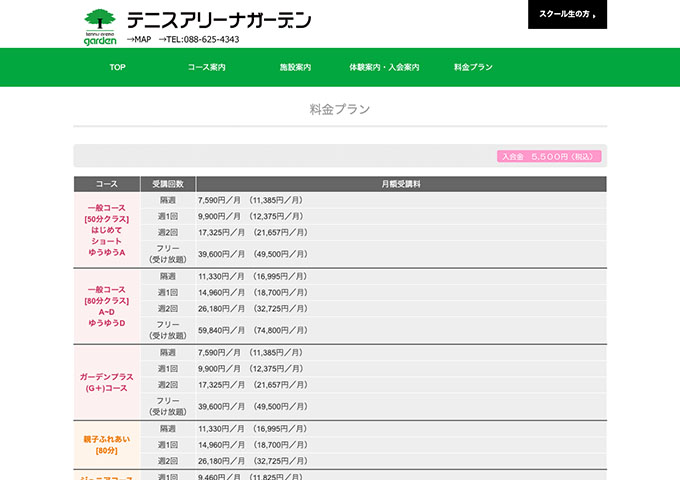
Task: Click the 月額受講料 column header
Action: 401,184
